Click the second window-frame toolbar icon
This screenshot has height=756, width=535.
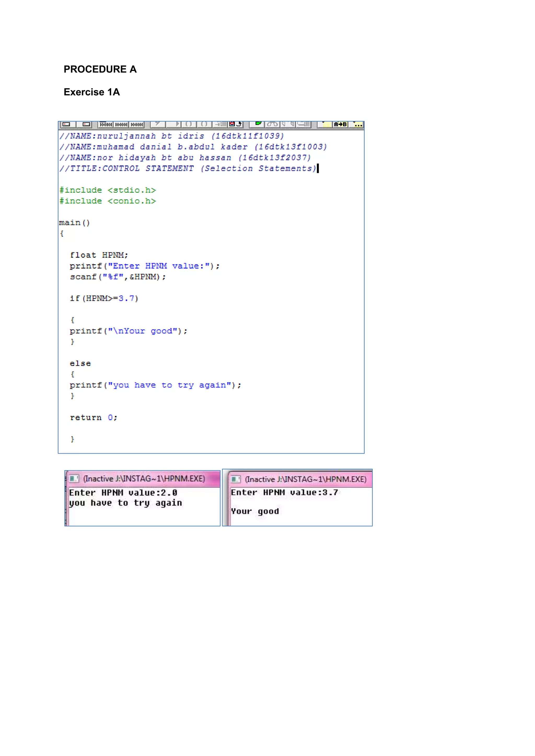click(x=86, y=124)
